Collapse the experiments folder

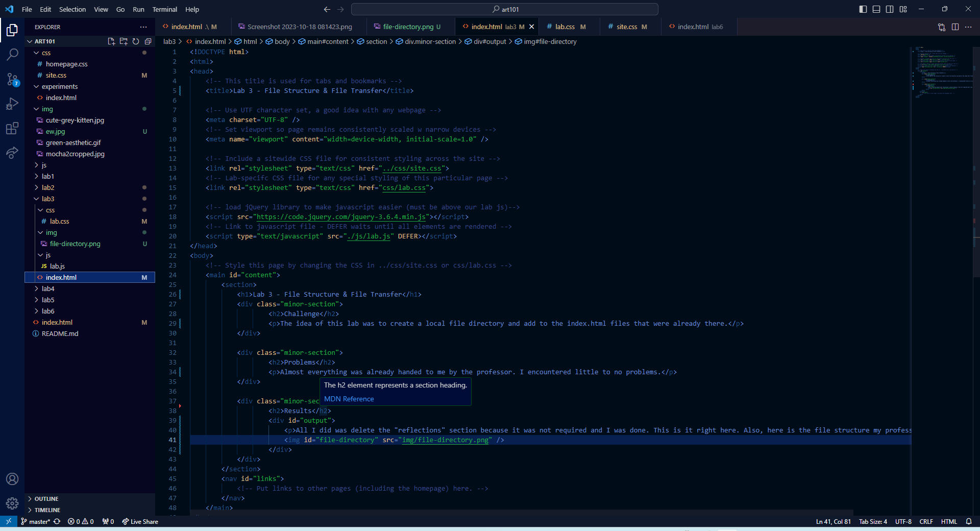59,86
